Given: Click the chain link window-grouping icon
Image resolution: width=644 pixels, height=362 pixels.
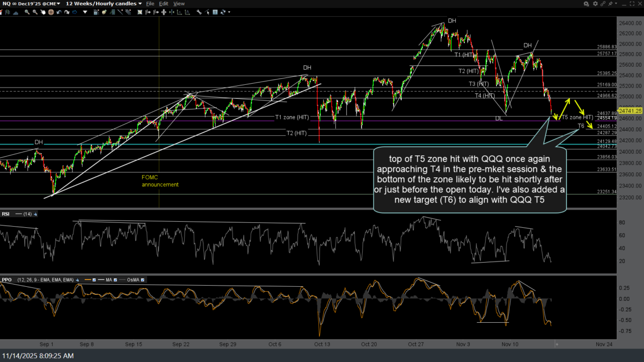Looking at the screenshot, I should pyautogui.click(x=602, y=4).
